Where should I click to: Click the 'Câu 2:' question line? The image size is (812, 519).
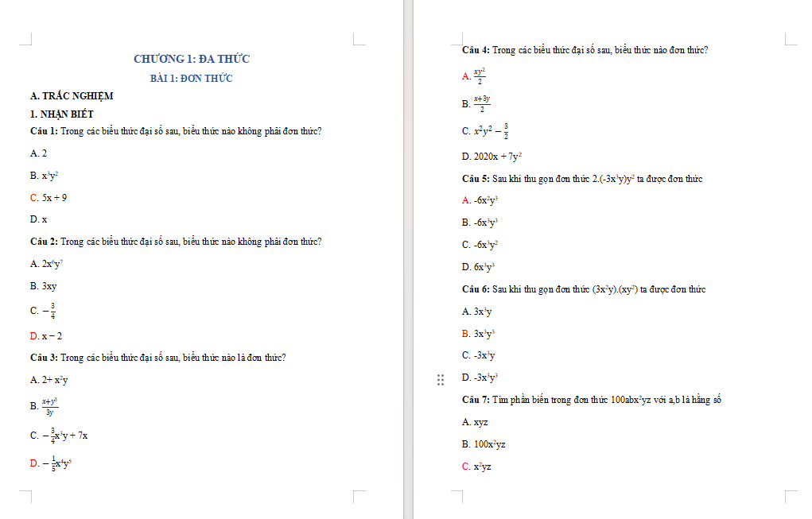tap(176, 242)
